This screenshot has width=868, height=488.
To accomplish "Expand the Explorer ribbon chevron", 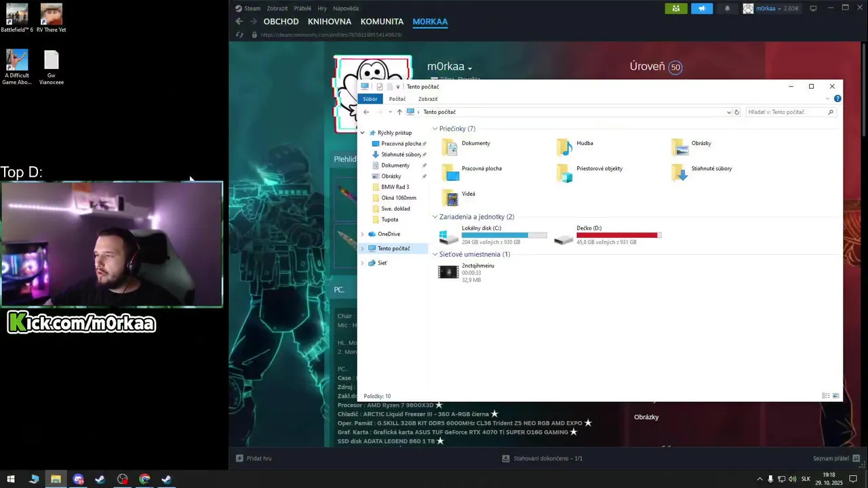I will coord(827,99).
